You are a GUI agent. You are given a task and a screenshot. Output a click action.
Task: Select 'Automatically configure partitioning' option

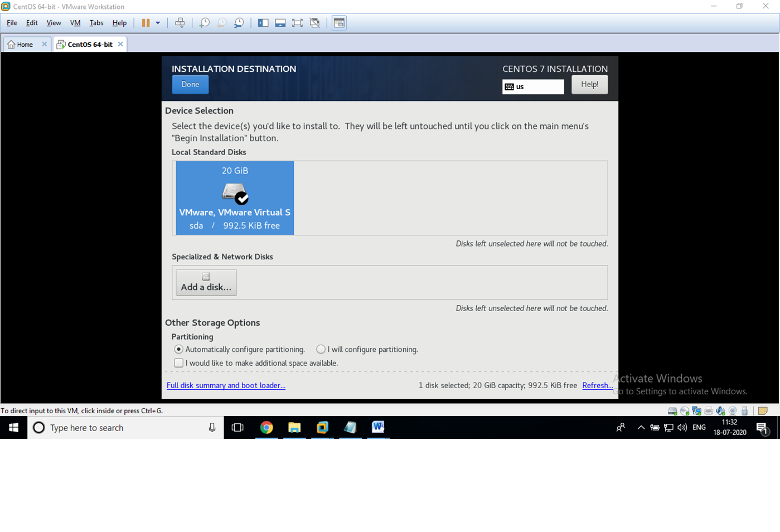(178, 349)
